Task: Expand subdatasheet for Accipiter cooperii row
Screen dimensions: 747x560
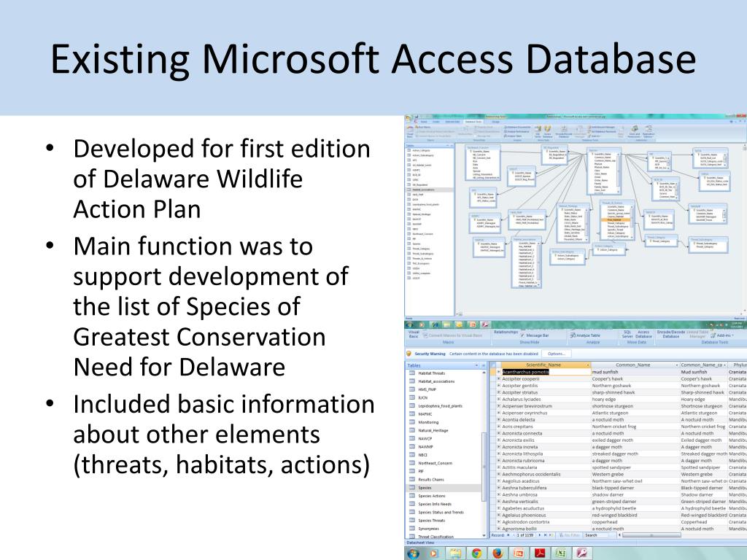Action: point(499,379)
